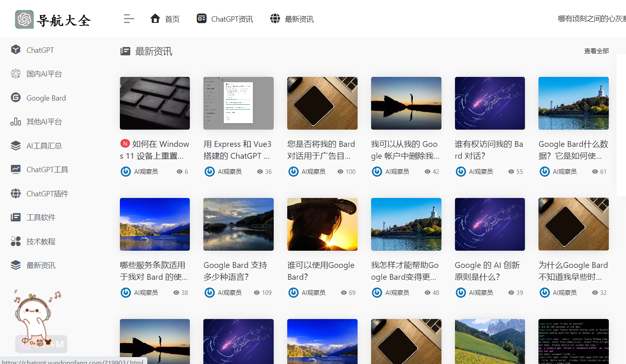This screenshot has width=626, height=364.
Task: Open article 谁有权访问我的 Bard 对话
Action: (x=489, y=150)
